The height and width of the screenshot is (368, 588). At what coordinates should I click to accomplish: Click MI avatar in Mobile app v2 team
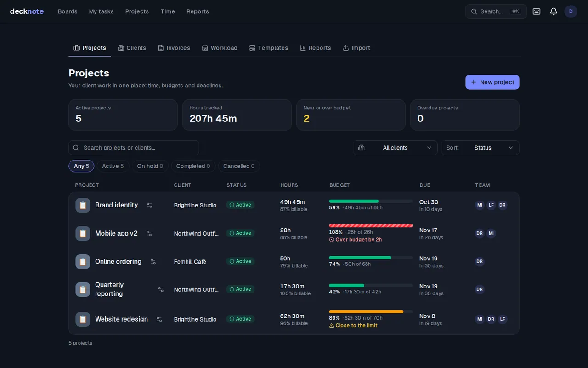click(x=491, y=233)
